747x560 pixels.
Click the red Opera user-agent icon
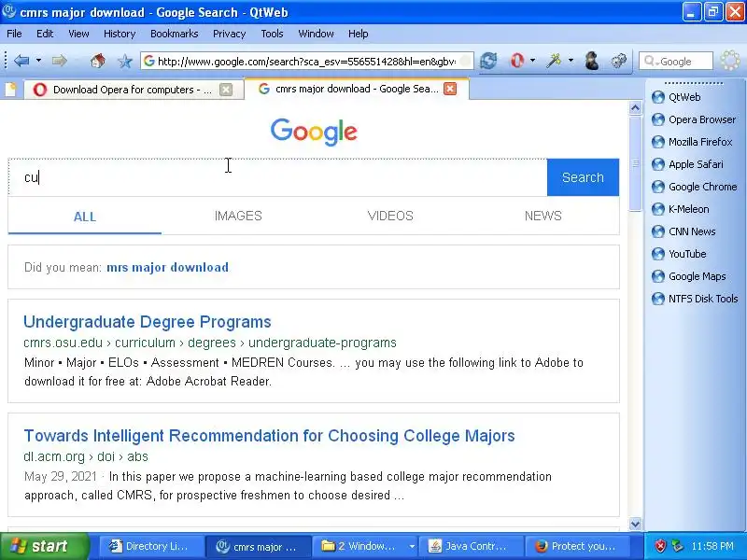pos(517,61)
